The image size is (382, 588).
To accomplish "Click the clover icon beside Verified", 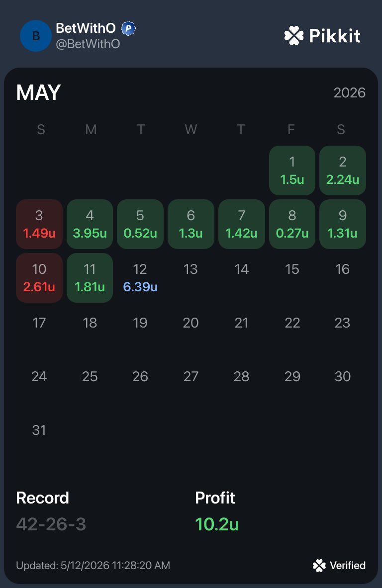I will 319,566.
